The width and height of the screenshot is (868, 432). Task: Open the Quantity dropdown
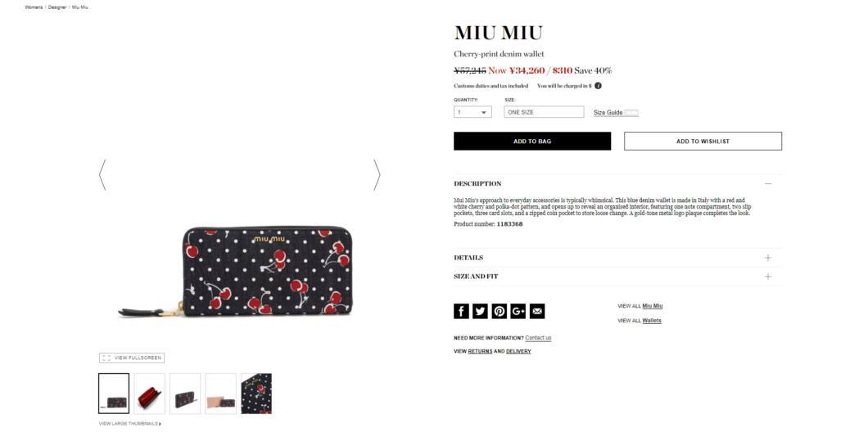pos(472,112)
